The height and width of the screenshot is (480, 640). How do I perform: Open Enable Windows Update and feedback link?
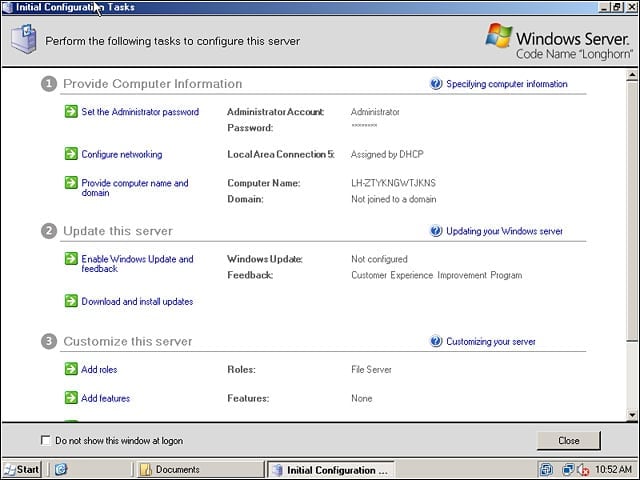click(x=137, y=264)
